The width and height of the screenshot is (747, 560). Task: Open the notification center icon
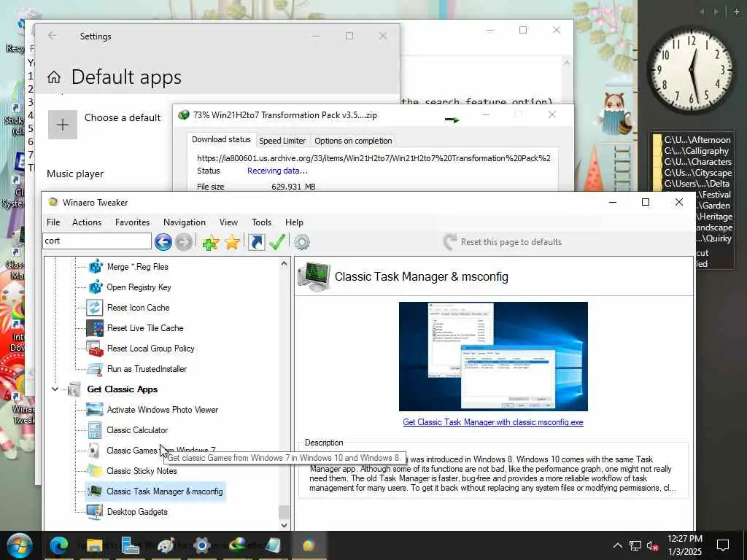coord(723,545)
